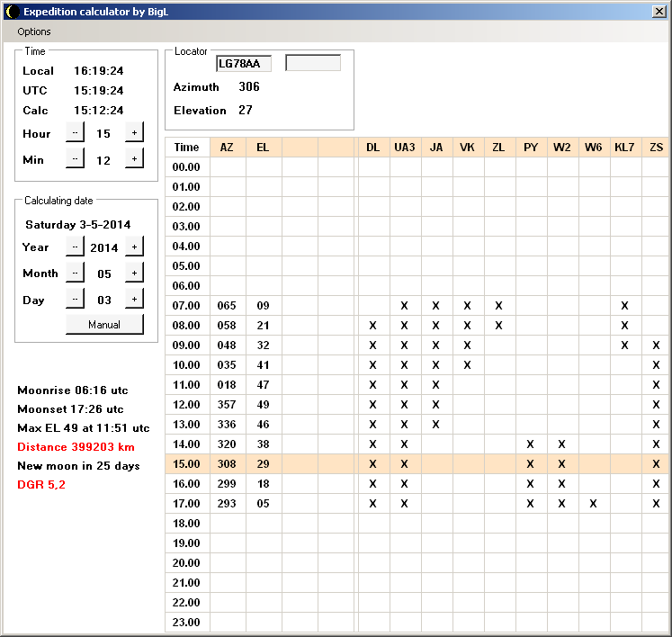Decrement the Year with minus button
Image resolution: width=672 pixels, height=637 pixels.
tap(75, 247)
